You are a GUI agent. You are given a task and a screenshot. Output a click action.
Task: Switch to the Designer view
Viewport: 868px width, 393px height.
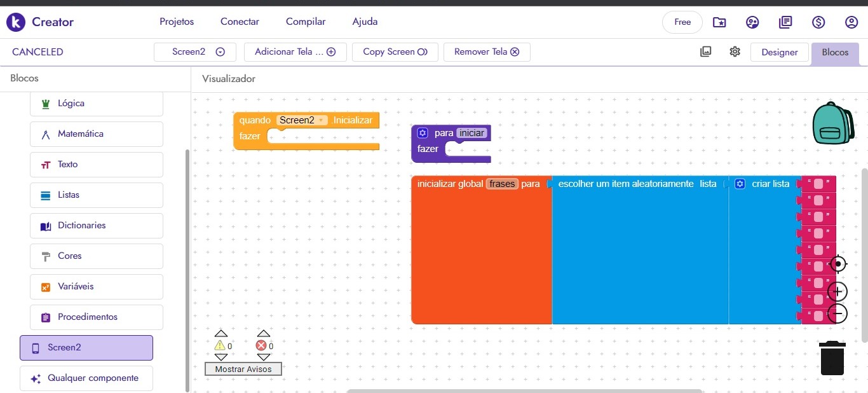click(x=780, y=52)
